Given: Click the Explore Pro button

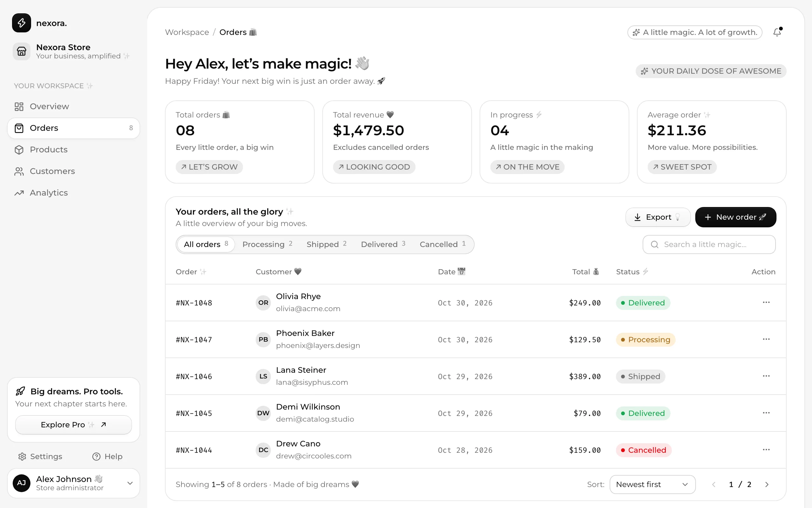Looking at the screenshot, I should point(74,425).
